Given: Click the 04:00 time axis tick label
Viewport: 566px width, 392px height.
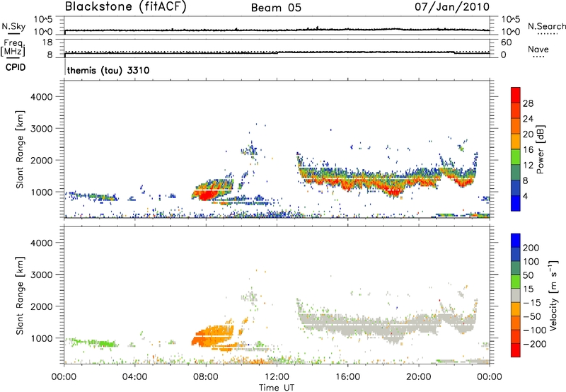Looking at the screenshot, I should click(x=134, y=377).
